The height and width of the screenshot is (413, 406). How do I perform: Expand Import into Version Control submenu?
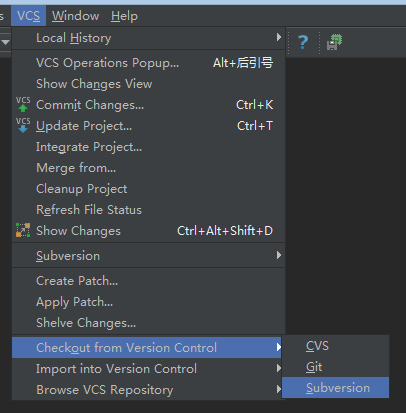148,369
